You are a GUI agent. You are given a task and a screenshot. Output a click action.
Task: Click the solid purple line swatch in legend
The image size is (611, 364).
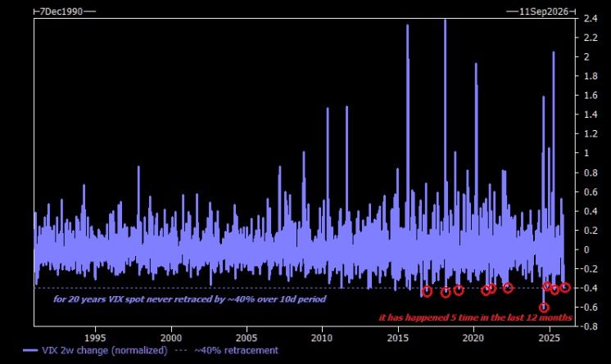(30, 350)
